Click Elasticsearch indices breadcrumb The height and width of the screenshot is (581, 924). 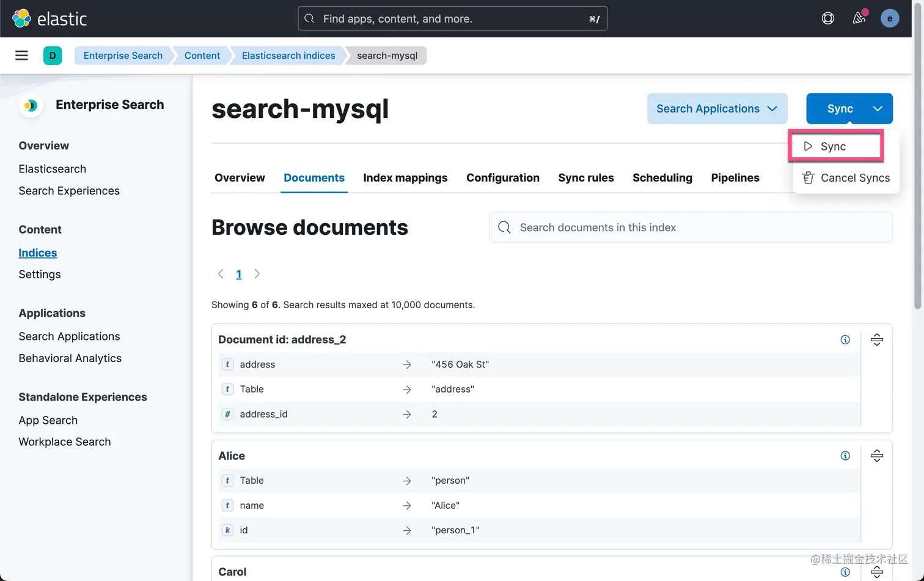point(288,56)
